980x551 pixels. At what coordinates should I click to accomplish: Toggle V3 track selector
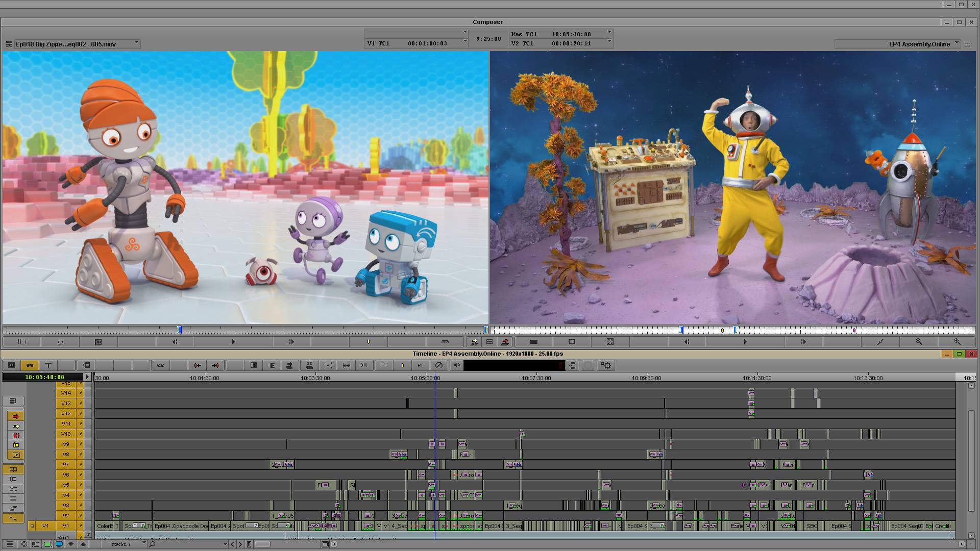pos(66,505)
